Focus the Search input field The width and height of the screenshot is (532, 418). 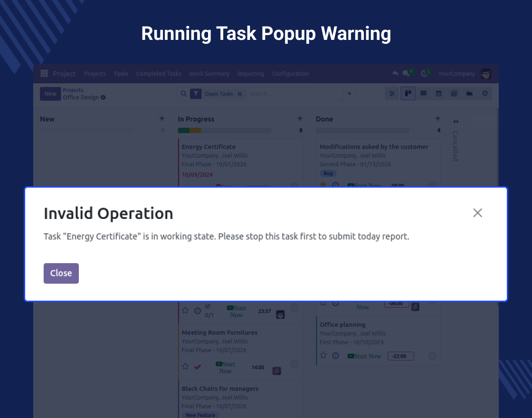[294, 94]
